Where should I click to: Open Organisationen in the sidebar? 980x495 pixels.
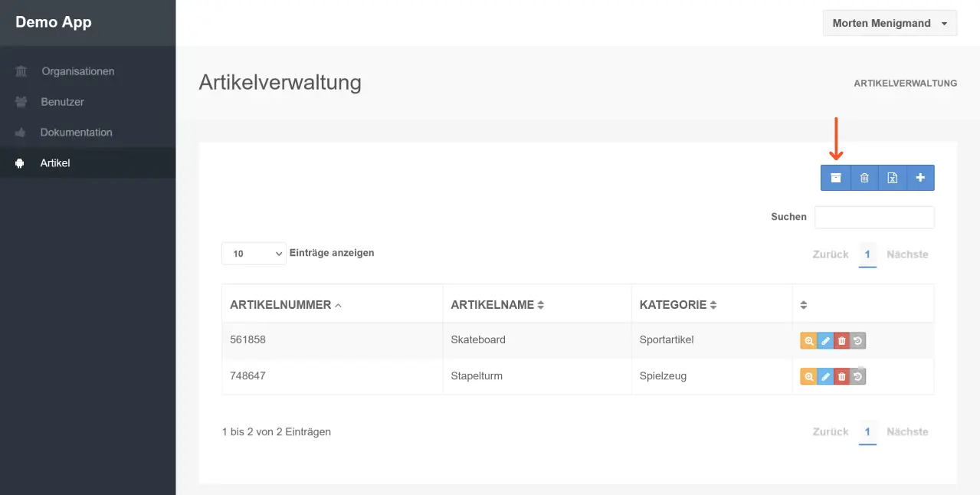point(77,71)
